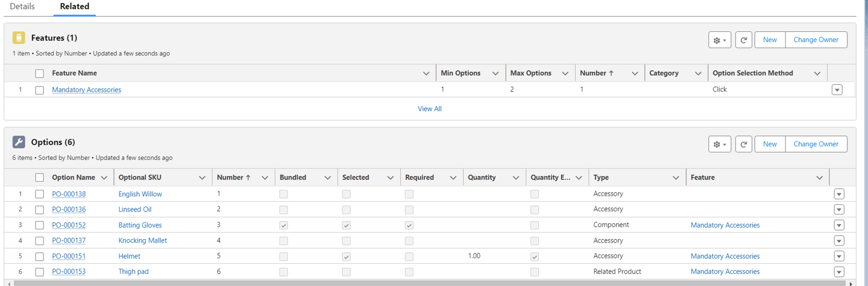
Task: Check the Mandatory Accessories feature row checkbox
Action: coord(40,90)
